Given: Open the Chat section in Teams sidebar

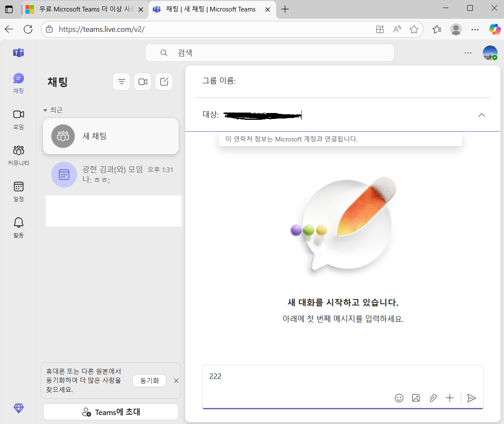Looking at the screenshot, I should coord(18,83).
